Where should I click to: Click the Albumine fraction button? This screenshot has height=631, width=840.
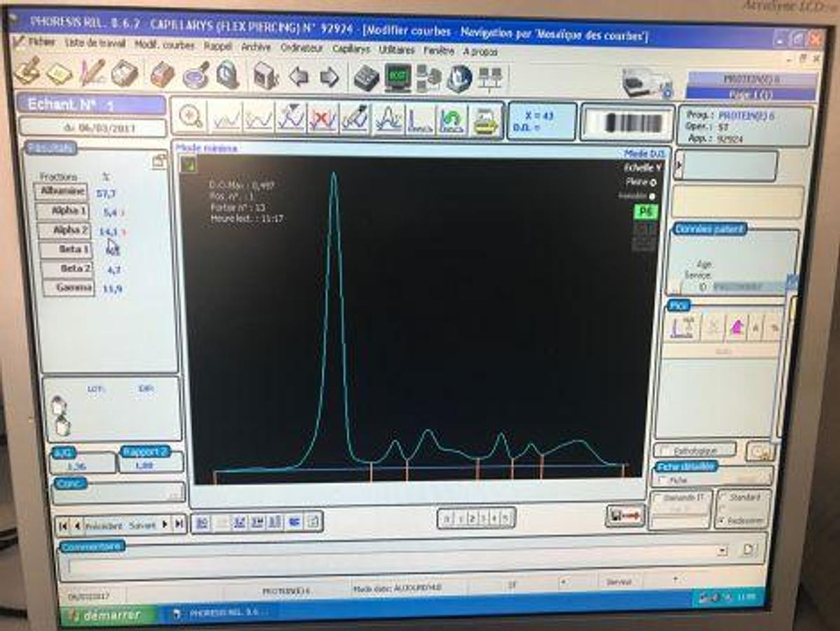pos(61,191)
